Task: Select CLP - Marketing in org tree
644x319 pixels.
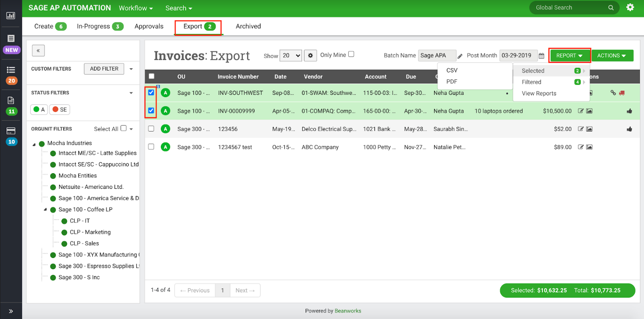Action: (x=90, y=232)
